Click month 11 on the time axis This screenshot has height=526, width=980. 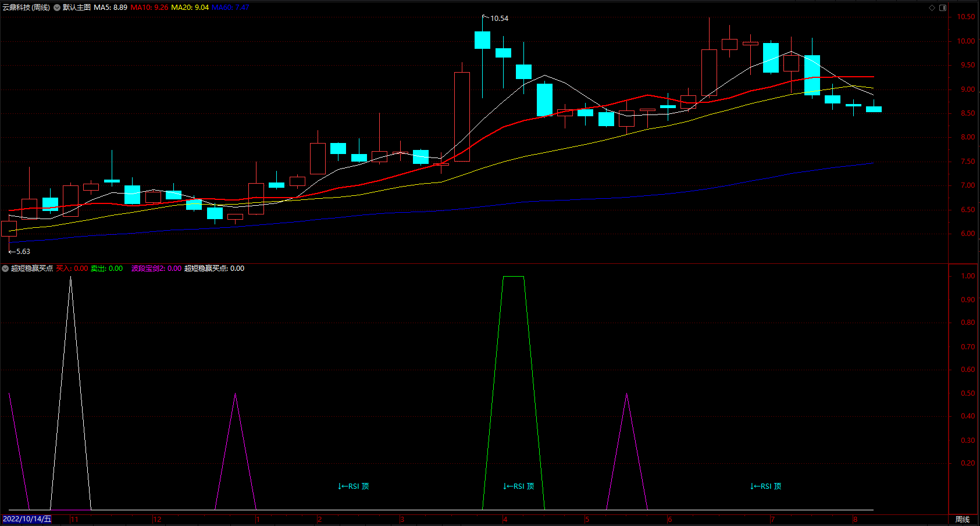click(74, 520)
